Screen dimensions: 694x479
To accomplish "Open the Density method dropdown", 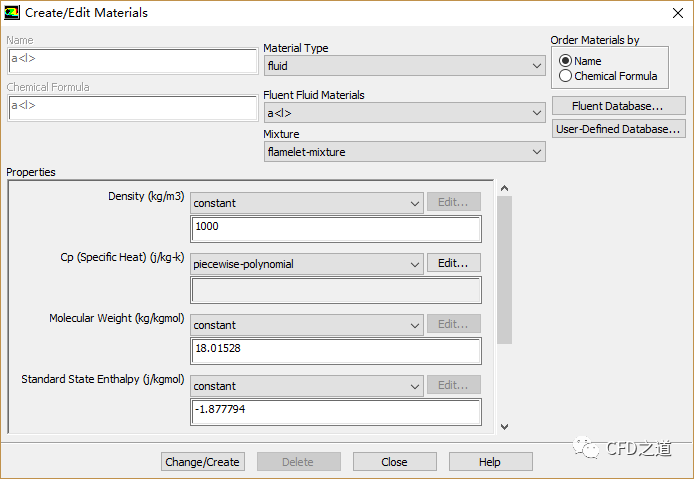I will pos(306,203).
